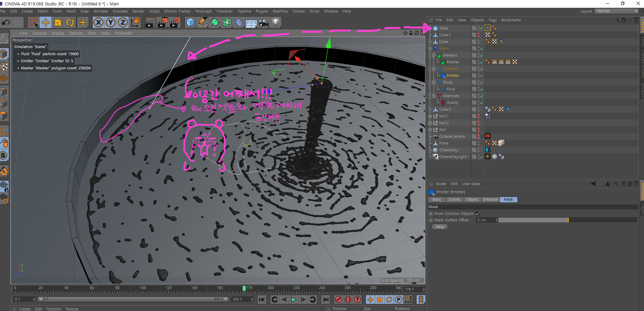The image size is (644, 311).
Task: Go to start of animation
Action: [262, 299]
